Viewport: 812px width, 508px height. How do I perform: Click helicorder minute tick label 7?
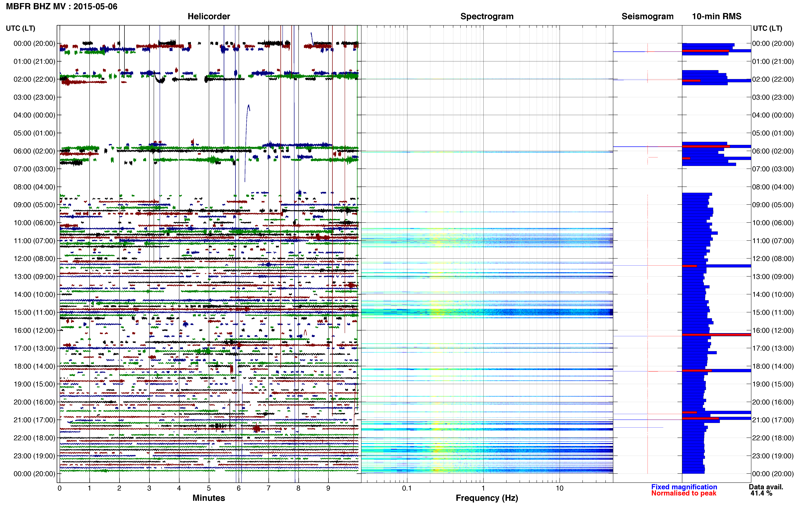point(269,488)
